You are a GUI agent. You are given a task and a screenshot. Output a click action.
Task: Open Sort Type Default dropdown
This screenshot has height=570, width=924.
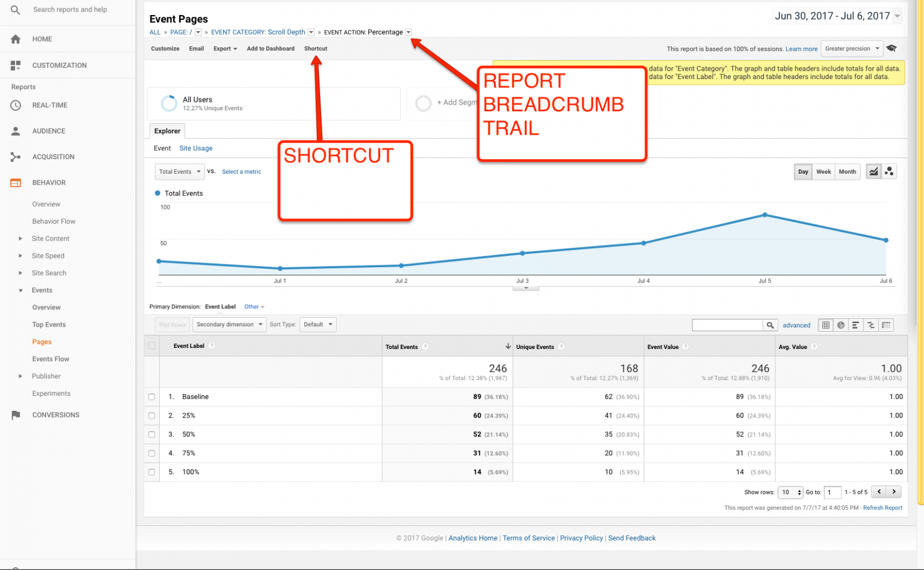click(318, 325)
